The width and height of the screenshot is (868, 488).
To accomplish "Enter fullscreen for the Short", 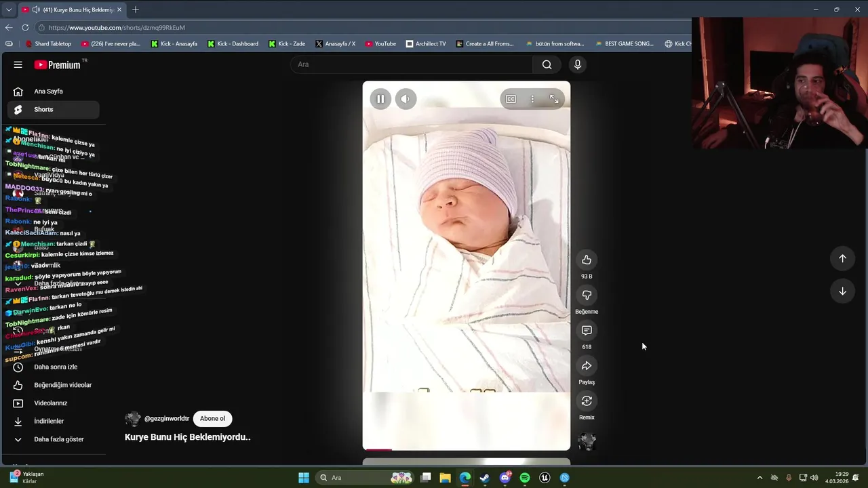I will point(554,99).
